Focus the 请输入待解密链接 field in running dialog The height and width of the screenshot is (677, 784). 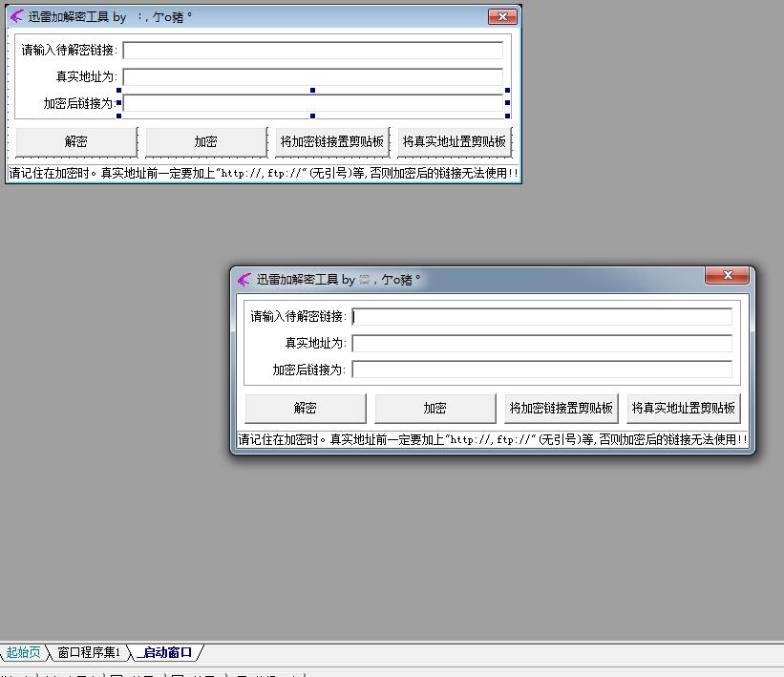tap(542, 317)
